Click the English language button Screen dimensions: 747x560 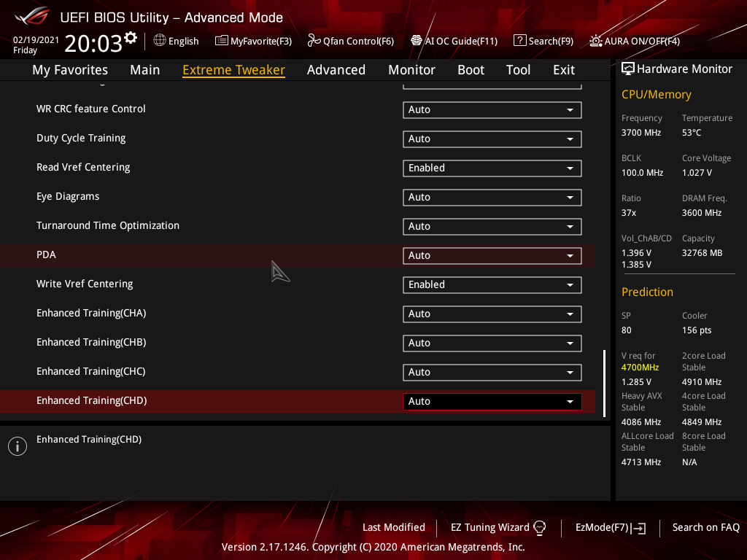pyautogui.click(x=177, y=41)
